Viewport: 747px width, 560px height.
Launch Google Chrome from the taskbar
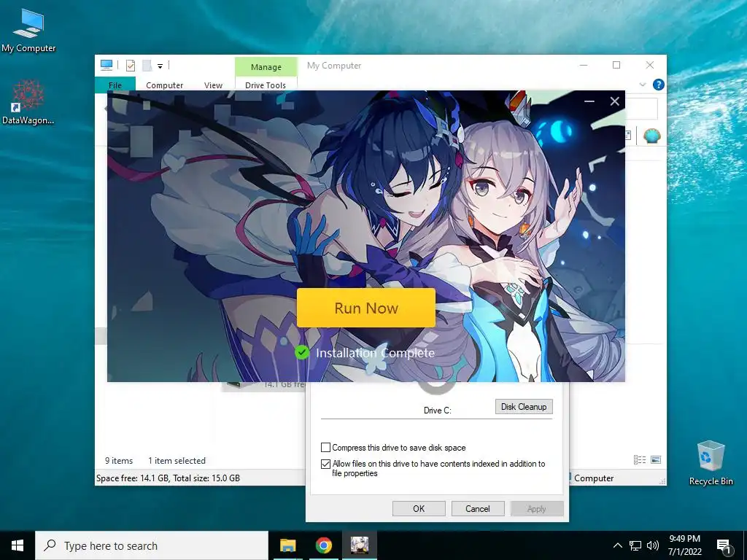coord(323,545)
